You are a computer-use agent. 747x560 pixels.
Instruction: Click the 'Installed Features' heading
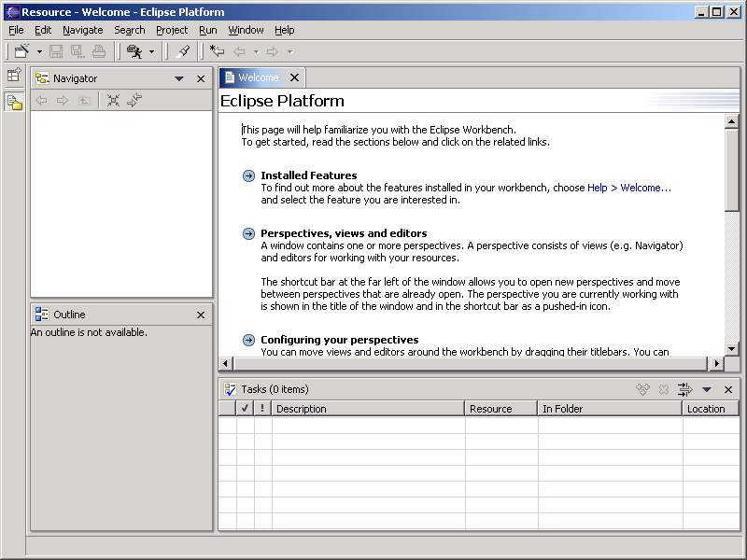click(309, 175)
